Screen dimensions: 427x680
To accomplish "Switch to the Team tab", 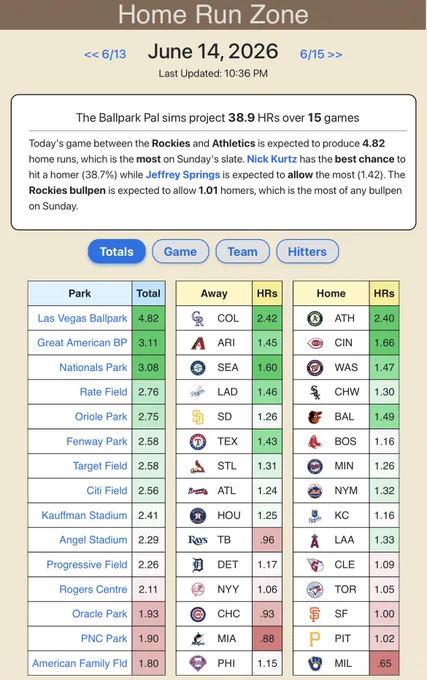I will 243,252.
